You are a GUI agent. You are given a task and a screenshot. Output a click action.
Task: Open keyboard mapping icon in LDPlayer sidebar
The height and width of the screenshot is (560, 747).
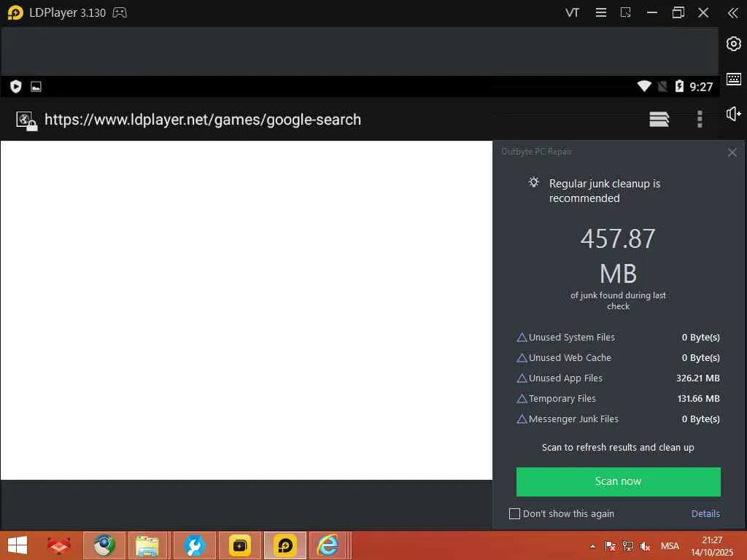733,79
